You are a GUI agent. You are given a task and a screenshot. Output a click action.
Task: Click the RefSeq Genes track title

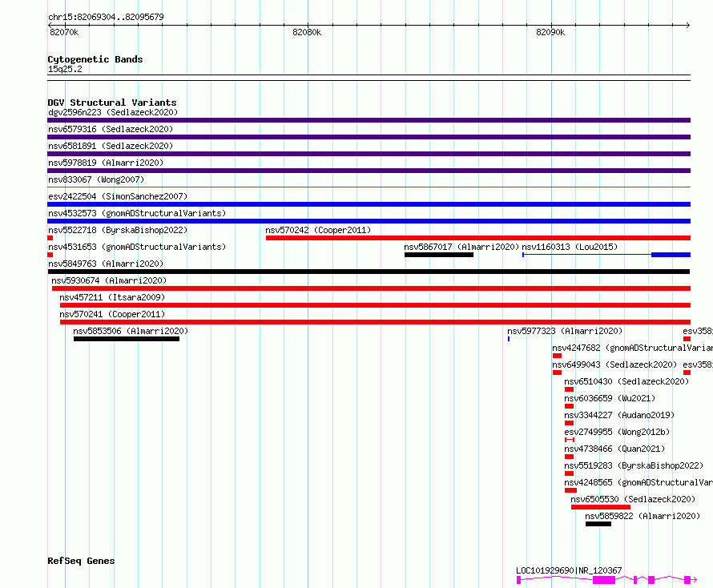click(x=81, y=562)
